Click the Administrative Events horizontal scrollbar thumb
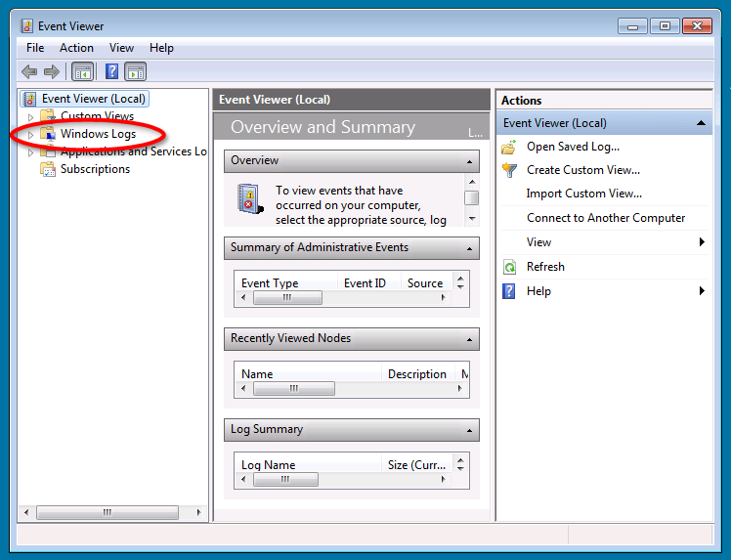This screenshot has height=560, width=731. [x=287, y=298]
